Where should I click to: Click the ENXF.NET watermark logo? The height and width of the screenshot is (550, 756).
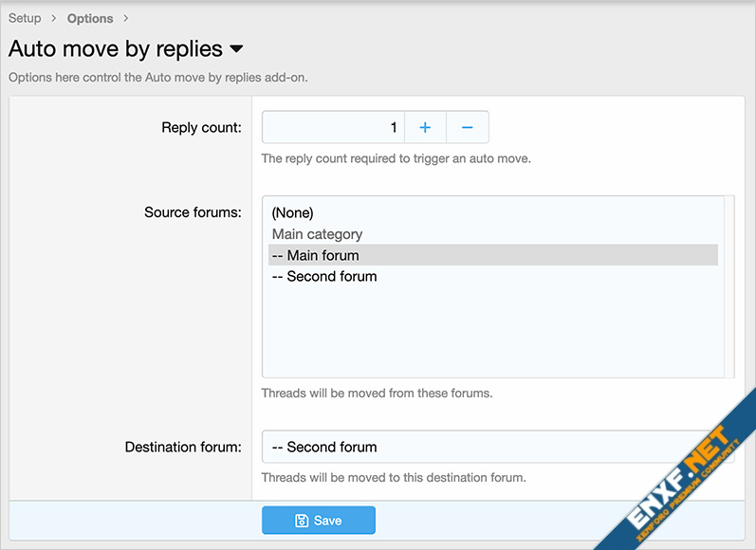674,475
